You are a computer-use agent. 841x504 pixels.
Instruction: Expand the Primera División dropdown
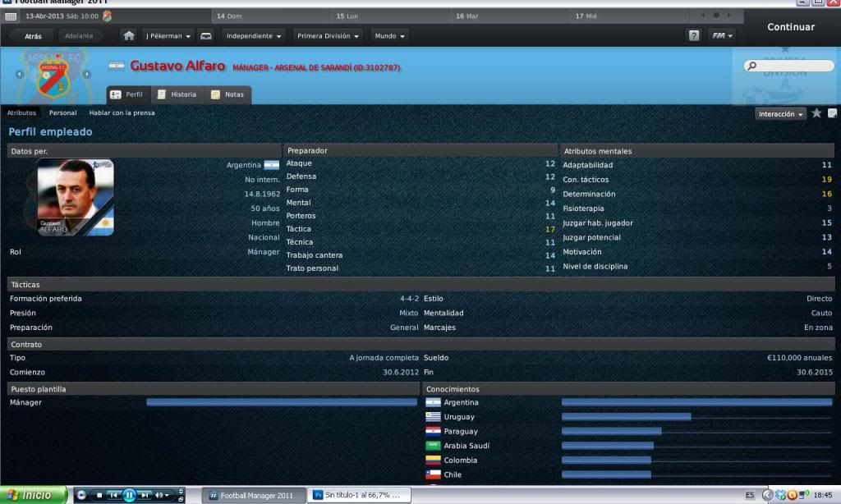(328, 36)
